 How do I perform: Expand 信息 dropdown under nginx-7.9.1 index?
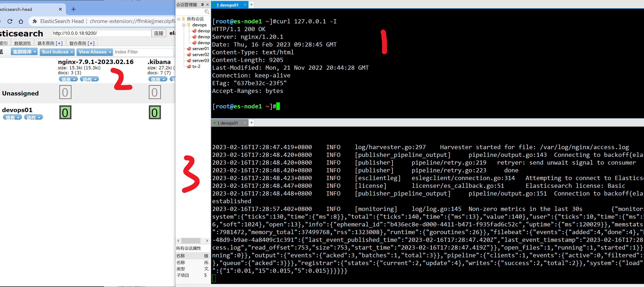68,79
